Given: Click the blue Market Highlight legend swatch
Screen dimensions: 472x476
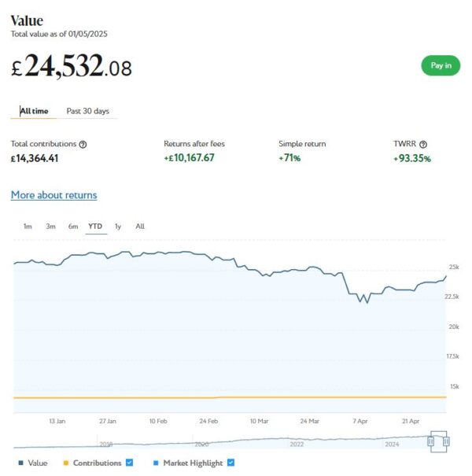Looking at the screenshot, I should click(x=156, y=463).
